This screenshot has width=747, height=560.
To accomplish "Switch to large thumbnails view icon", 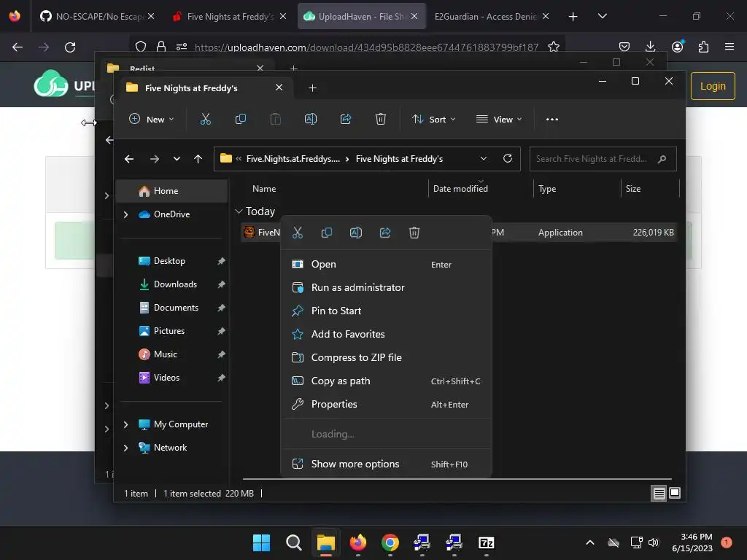I will (x=675, y=493).
